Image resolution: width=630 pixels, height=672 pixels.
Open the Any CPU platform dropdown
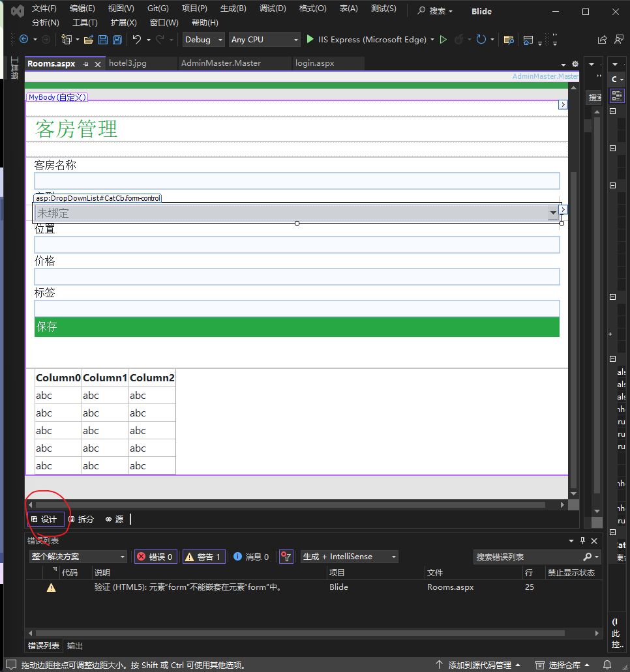[264, 39]
